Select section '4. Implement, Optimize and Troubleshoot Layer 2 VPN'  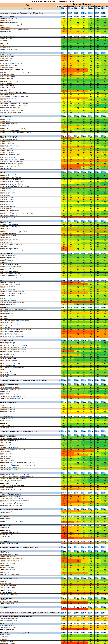click(x=28, y=547)
